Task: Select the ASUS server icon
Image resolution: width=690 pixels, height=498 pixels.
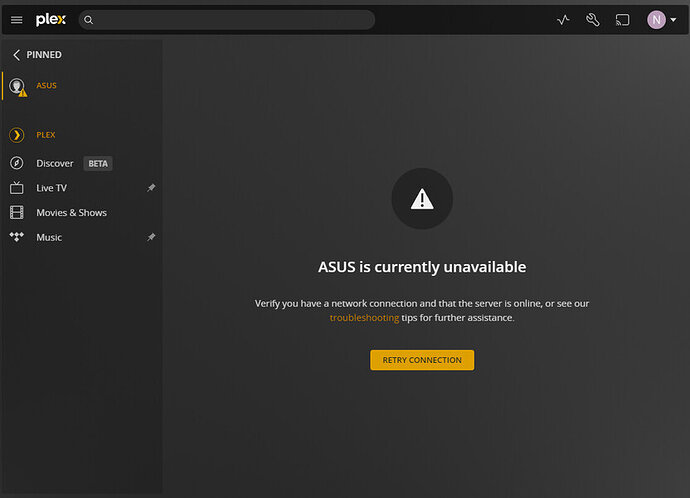Action: pyautogui.click(x=18, y=86)
